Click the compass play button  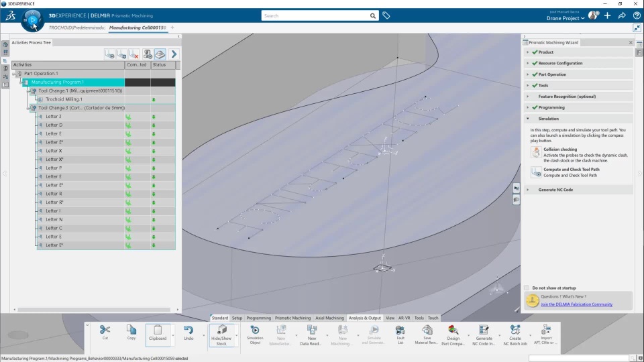pos(32,19)
